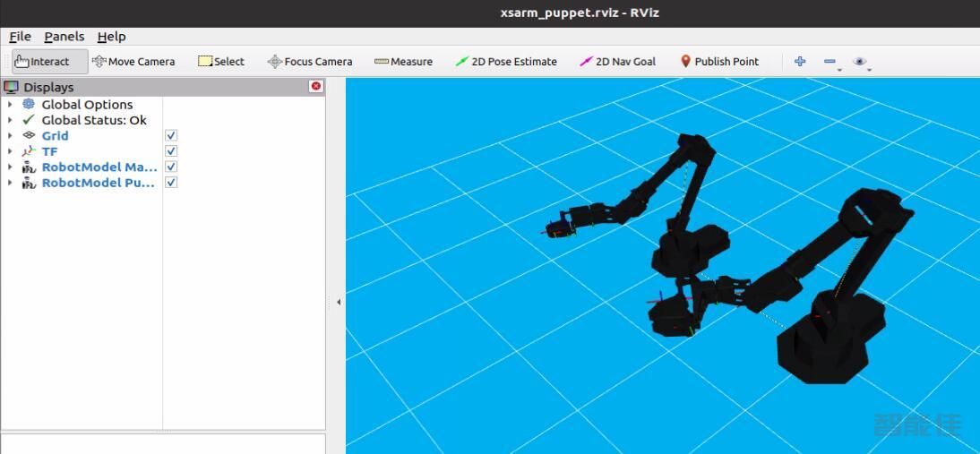This screenshot has height=454, width=980.
Task: Select the 2D Nav Goal tool
Action: tap(617, 62)
